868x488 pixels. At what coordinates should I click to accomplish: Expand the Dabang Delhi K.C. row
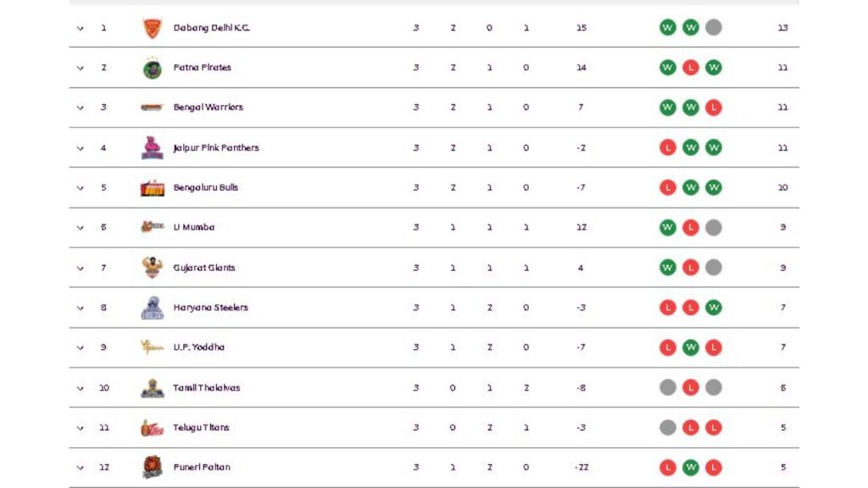[81, 28]
